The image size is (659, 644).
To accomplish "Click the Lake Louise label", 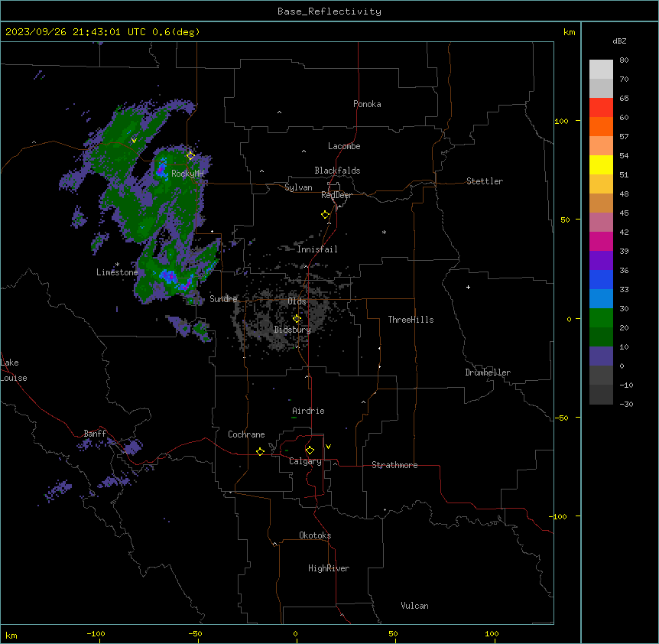I will (x=13, y=370).
